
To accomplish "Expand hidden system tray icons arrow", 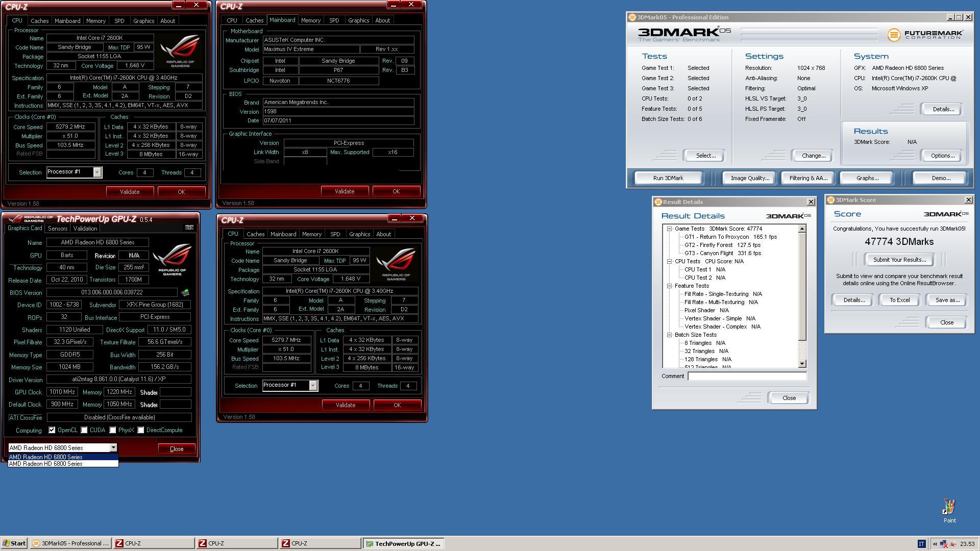I will point(935,544).
